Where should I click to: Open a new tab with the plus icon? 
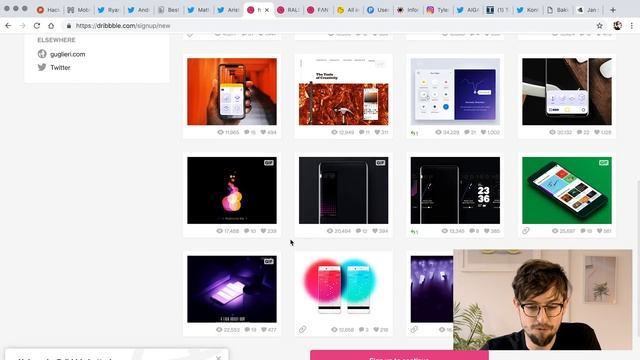coord(613,10)
